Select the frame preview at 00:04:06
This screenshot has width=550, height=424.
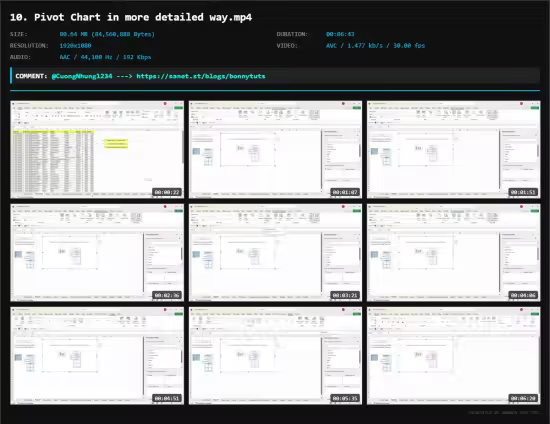click(x=454, y=253)
